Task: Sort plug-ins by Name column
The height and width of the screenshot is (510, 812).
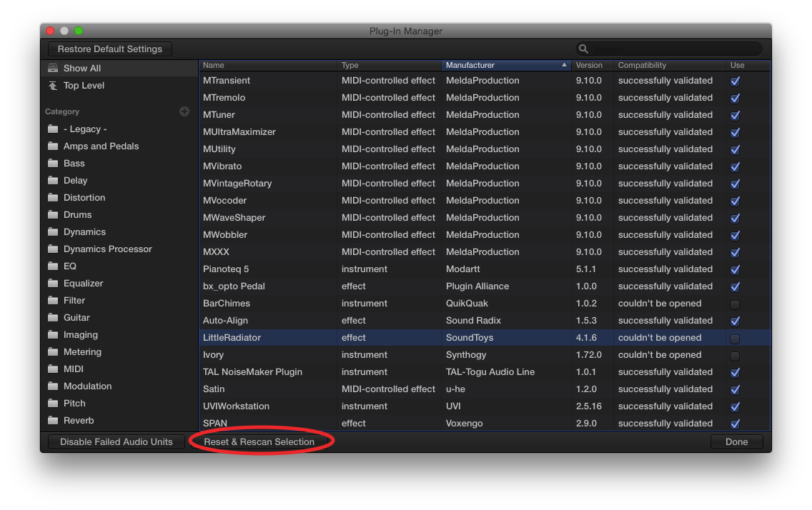Action: [x=268, y=65]
